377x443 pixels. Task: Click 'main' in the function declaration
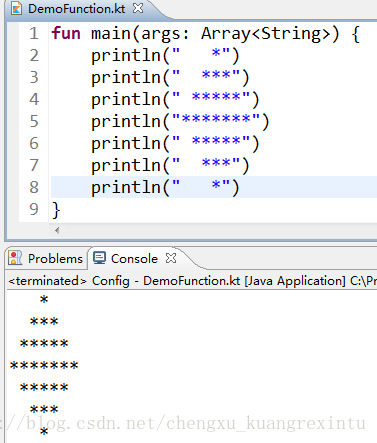[111, 34]
